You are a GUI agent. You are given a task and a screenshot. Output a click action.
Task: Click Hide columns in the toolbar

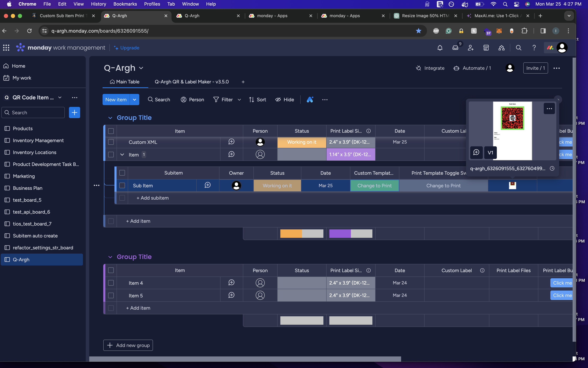point(285,100)
